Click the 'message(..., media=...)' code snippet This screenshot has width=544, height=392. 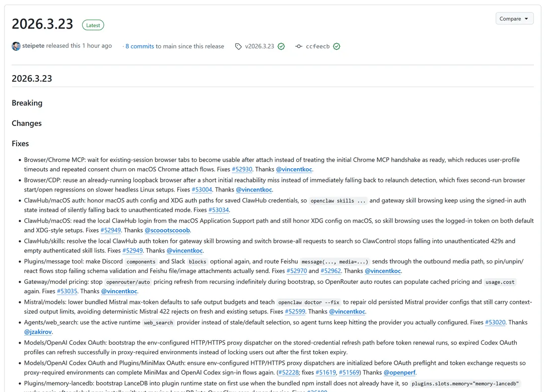[335, 262]
